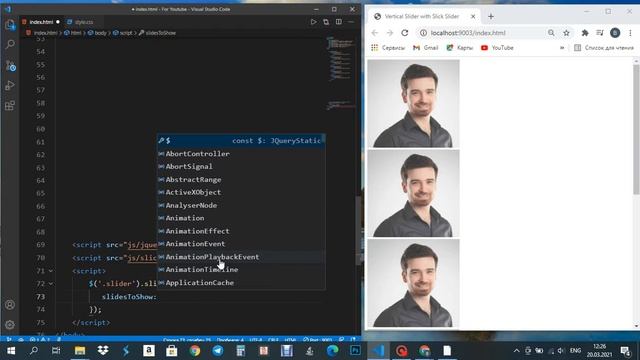Choose the ActiveXObject suggestion
Viewport: 640px width, 360px height.
tap(241, 192)
